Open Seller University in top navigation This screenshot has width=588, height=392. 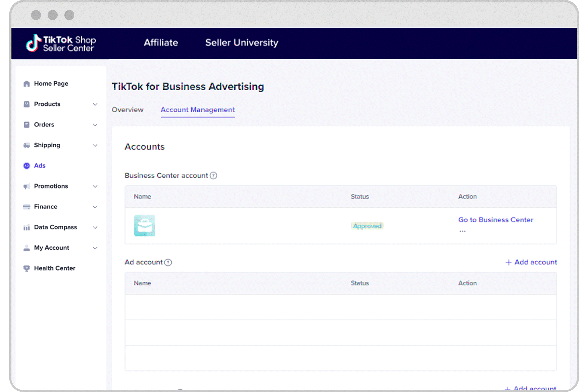click(241, 43)
